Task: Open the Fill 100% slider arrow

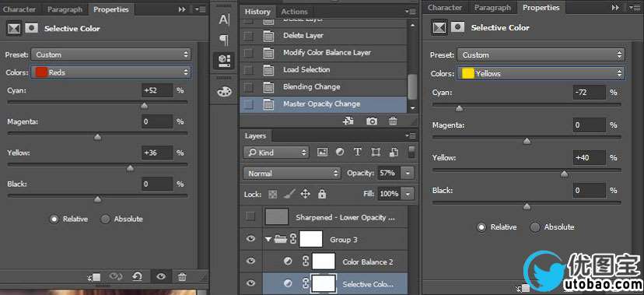Action: click(x=408, y=194)
